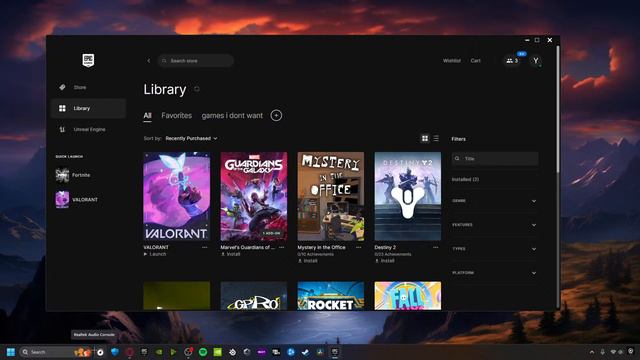
Task: Click Install under Marvel's Guardians of the Galaxy
Action: [x=231, y=254]
